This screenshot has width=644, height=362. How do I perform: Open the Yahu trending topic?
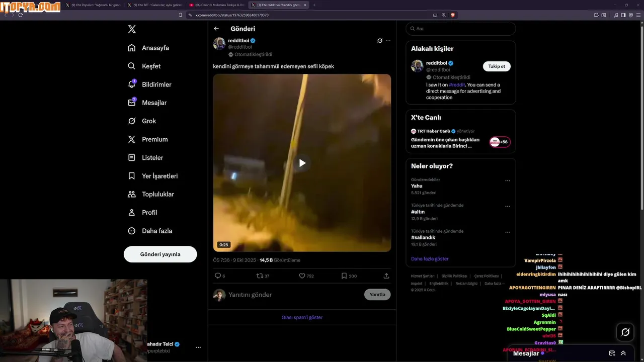point(417,186)
